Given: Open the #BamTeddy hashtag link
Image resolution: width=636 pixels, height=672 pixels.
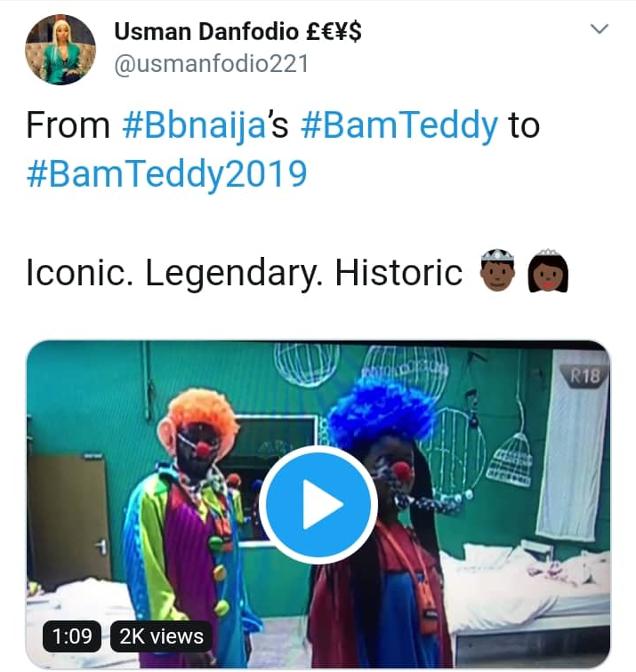Looking at the screenshot, I should [x=399, y=125].
